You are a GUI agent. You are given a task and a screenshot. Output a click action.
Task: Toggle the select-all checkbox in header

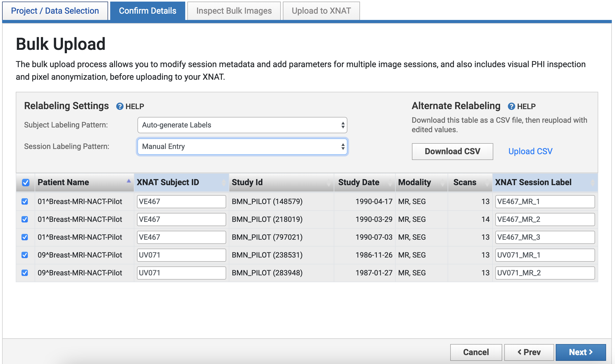26,183
